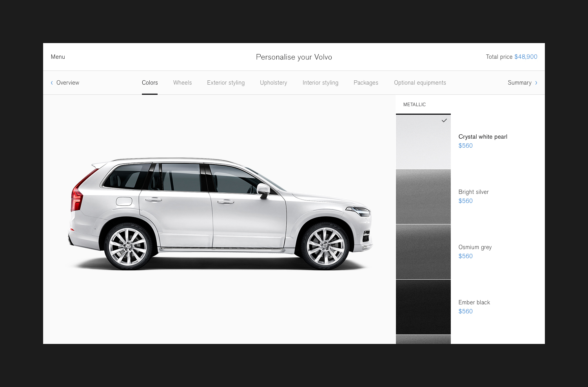Click the $560 price under Osmium grey

pyautogui.click(x=466, y=256)
